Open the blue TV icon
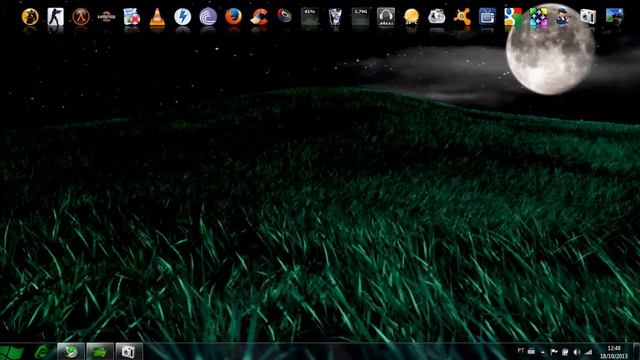The width and height of the screenshot is (640, 360). click(487, 17)
